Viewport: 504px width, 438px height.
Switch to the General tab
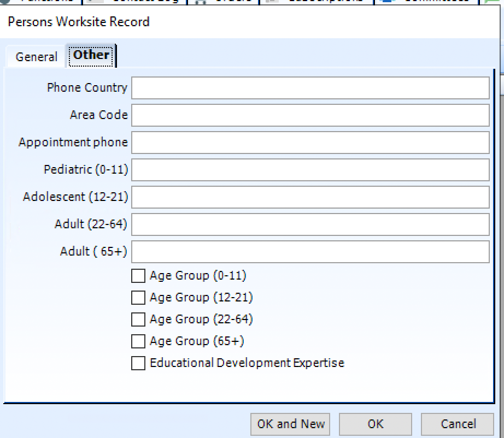pyautogui.click(x=36, y=56)
